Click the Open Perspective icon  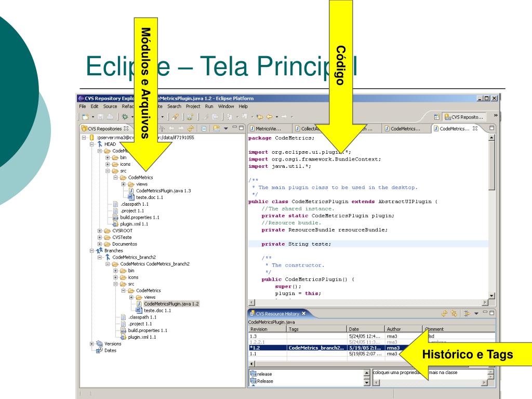pos(436,117)
